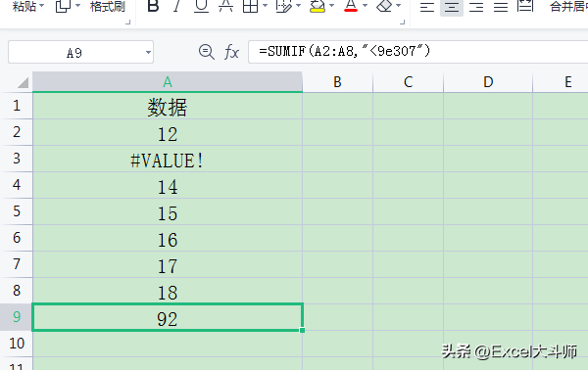Click cell with value 12
The height and width of the screenshot is (370, 588).
tap(168, 132)
